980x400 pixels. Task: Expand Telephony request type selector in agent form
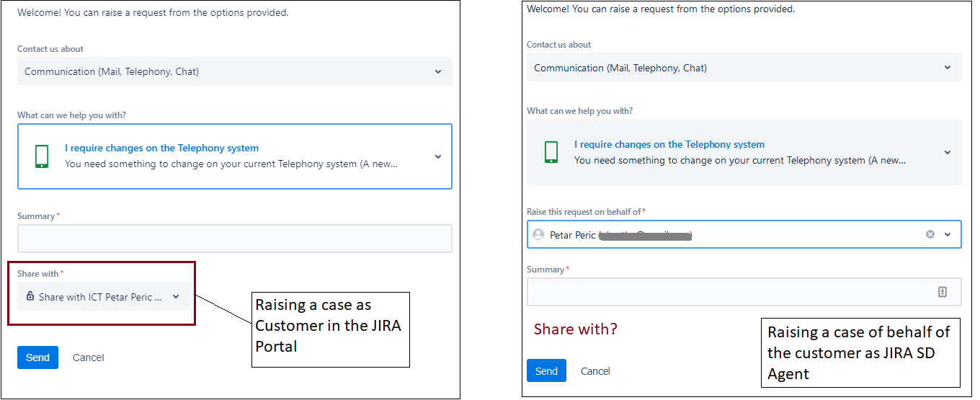coord(744,152)
